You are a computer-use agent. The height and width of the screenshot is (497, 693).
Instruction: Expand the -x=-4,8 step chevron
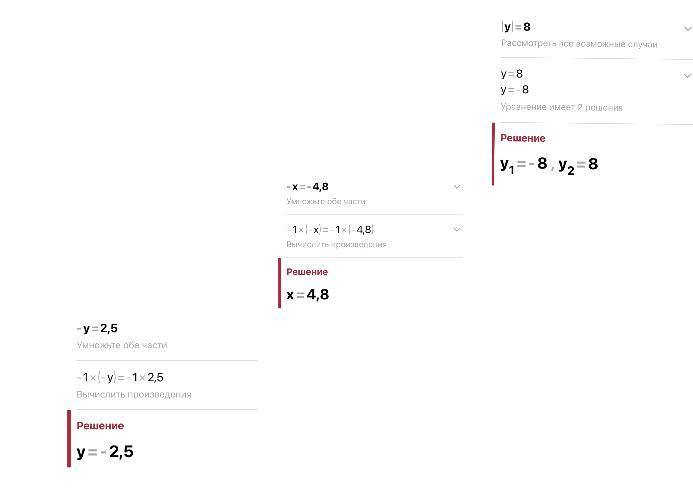[457, 186]
